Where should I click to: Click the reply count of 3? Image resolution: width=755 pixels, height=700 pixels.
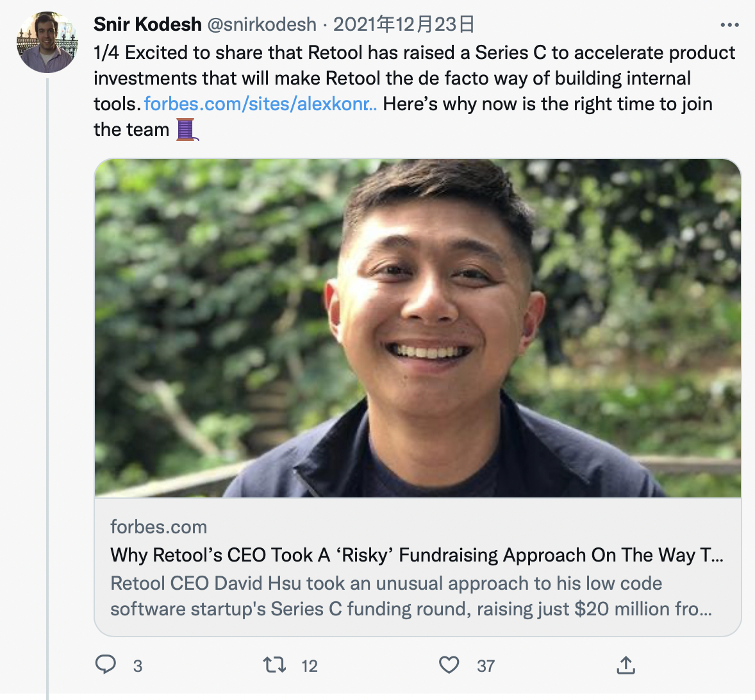pos(138,666)
